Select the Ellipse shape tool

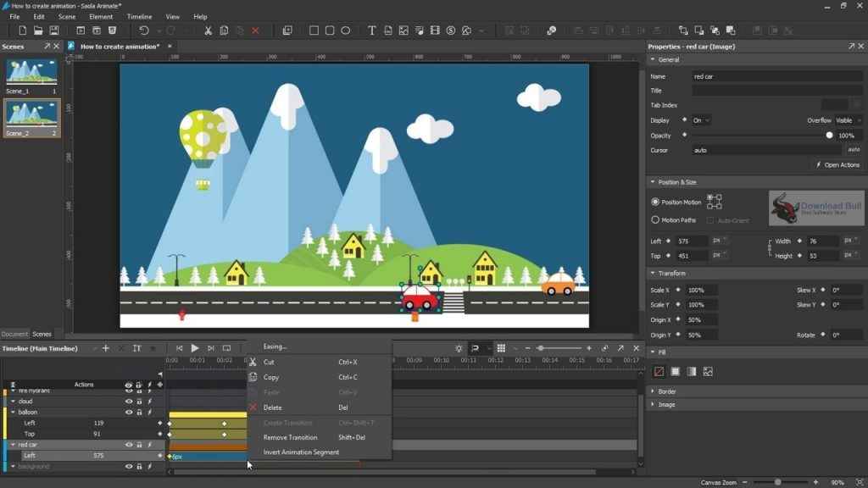tap(346, 30)
